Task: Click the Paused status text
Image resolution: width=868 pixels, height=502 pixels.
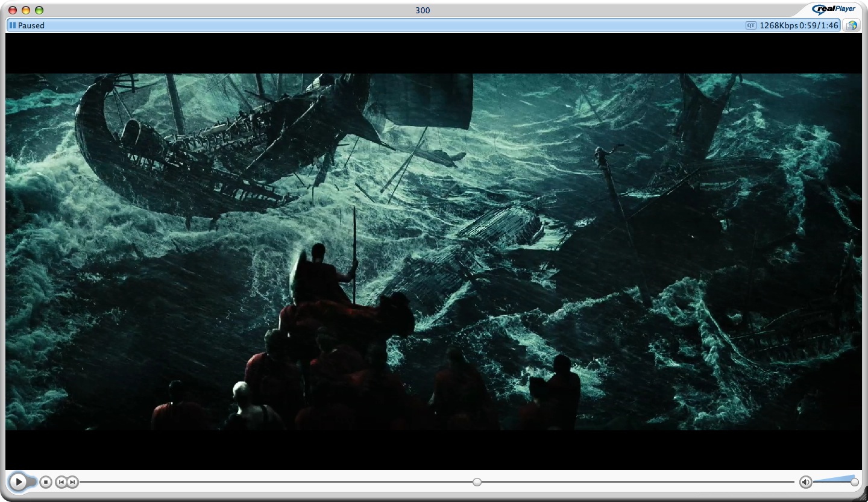Action: 31,25
